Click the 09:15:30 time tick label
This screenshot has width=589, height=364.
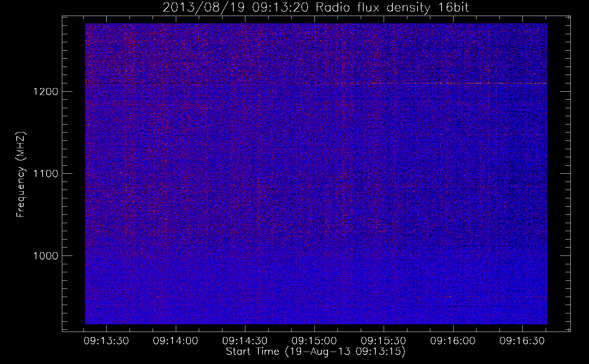pos(383,341)
